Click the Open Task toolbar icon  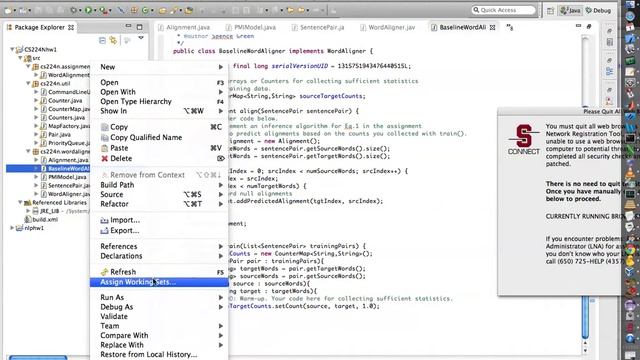coord(189,10)
